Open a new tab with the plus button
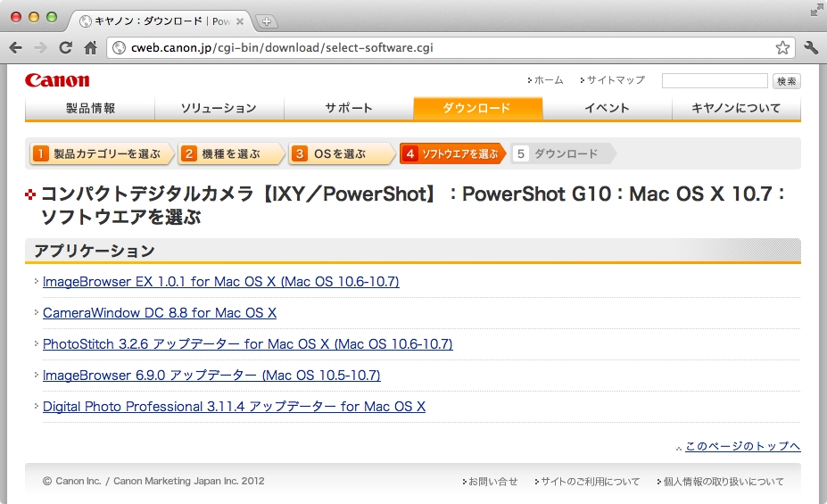 pos(267,21)
